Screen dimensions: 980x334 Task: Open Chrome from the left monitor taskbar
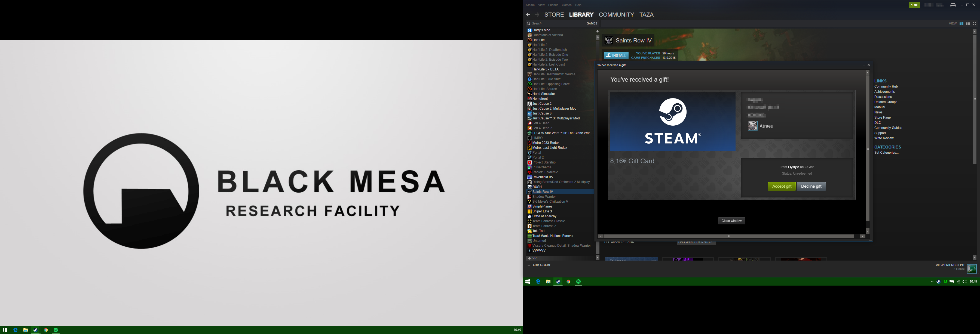46,330
